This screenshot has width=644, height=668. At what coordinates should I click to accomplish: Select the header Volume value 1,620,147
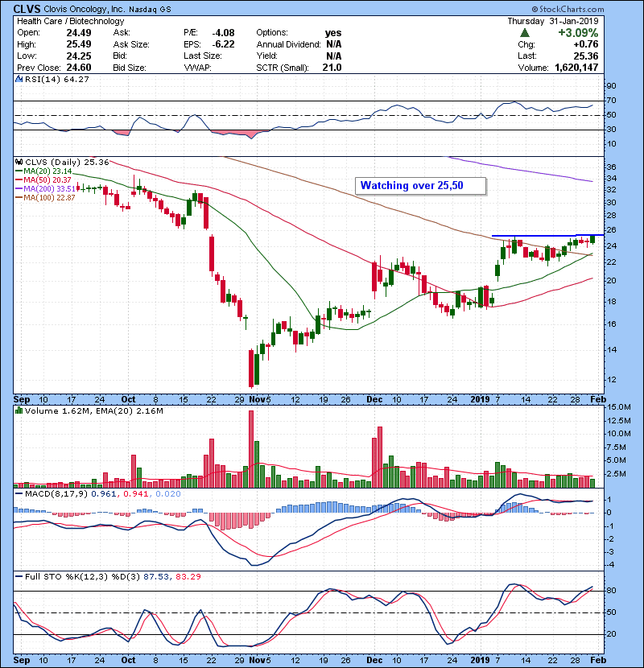(576, 68)
